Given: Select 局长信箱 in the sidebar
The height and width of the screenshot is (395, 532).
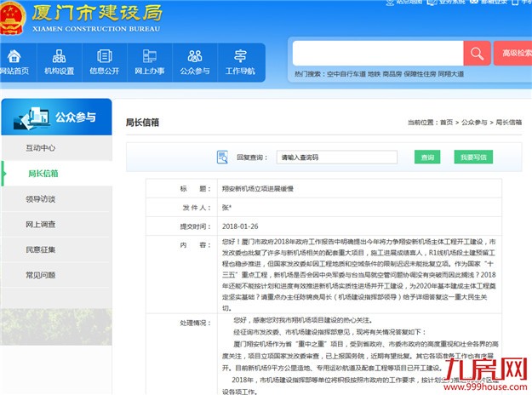Looking at the screenshot, I should click(x=43, y=174).
